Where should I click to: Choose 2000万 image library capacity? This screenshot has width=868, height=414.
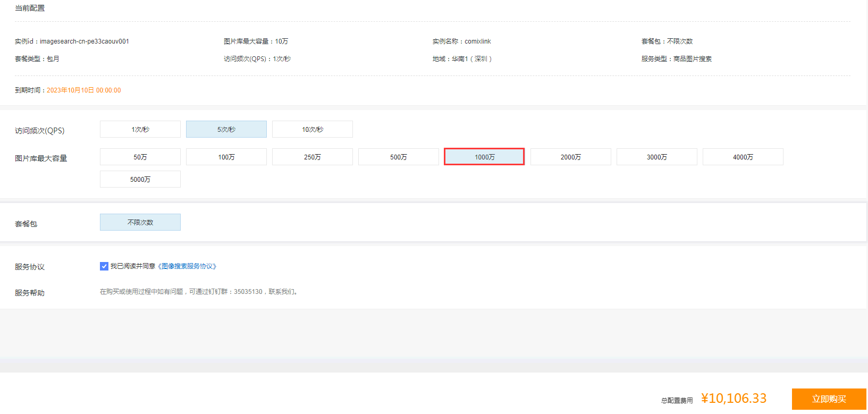click(x=571, y=157)
